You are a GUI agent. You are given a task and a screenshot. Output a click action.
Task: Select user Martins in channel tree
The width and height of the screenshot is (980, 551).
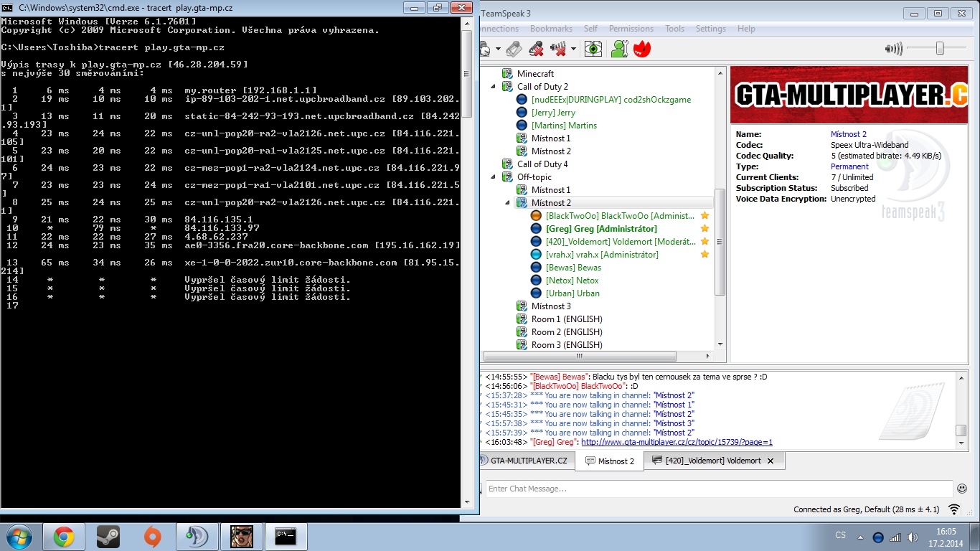coord(564,126)
